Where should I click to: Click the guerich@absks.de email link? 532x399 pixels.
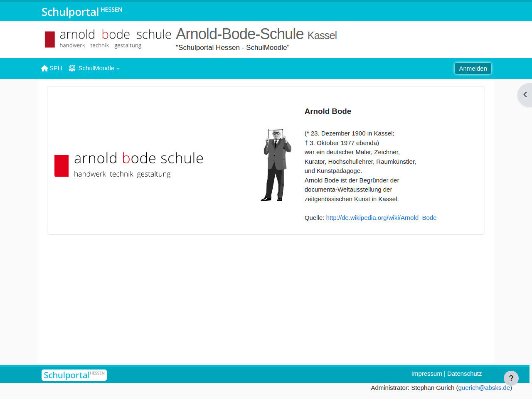coord(484,388)
